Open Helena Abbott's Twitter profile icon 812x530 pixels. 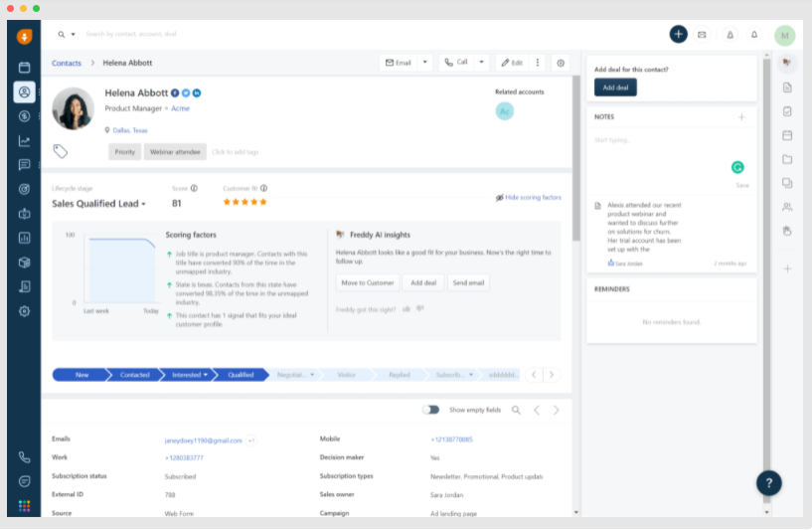tap(186, 93)
